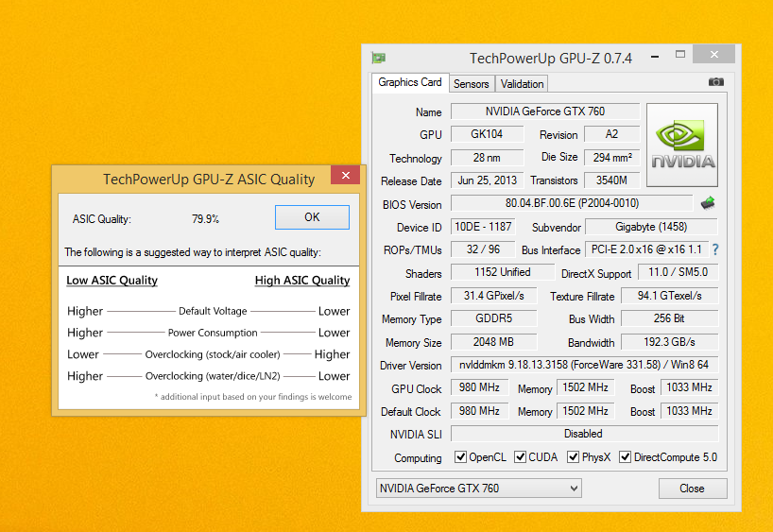
Task: Toggle the CUDA checkbox
Action: tap(520, 457)
